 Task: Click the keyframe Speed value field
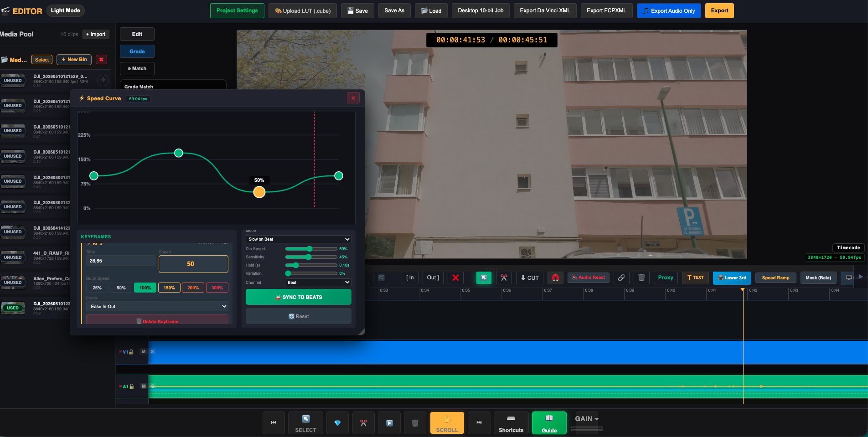(193, 264)
